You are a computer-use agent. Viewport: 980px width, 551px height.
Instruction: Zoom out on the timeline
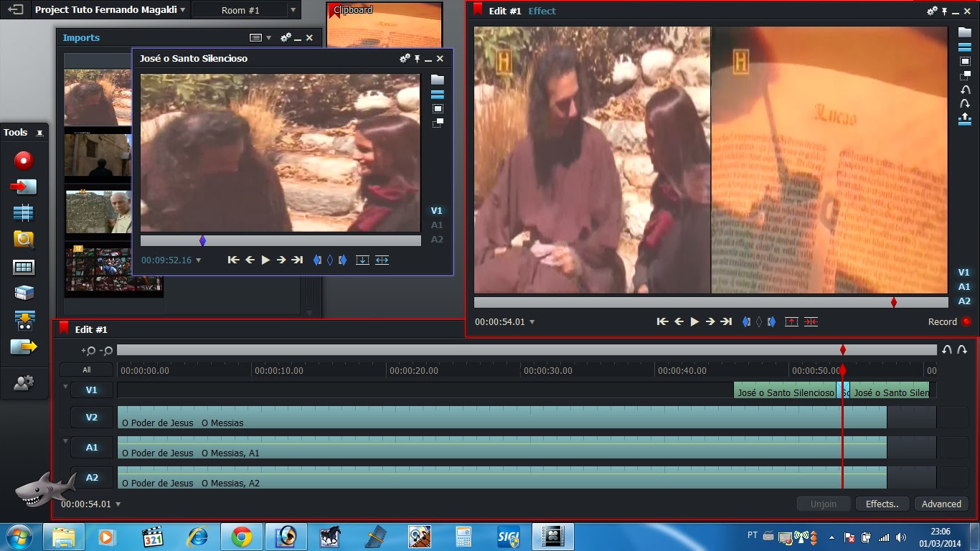(x=105, y=351)
